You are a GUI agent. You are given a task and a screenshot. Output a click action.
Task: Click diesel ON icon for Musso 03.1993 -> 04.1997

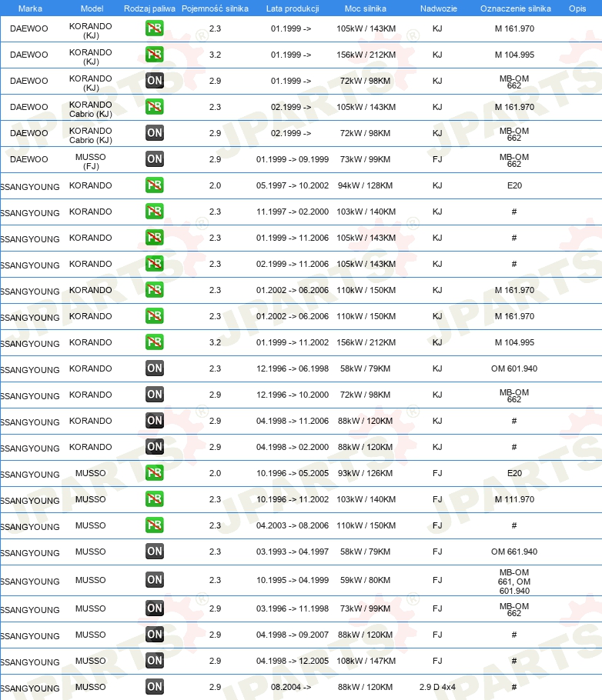coord(155,552)
